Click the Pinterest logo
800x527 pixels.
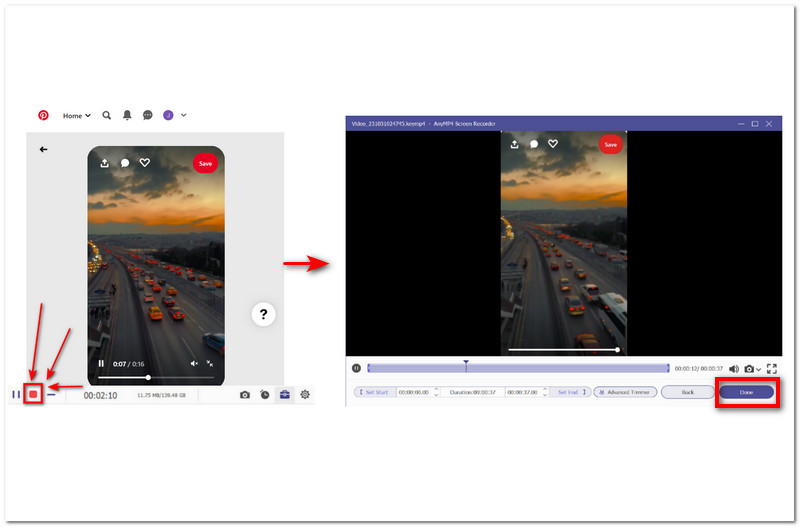[43, 115]
